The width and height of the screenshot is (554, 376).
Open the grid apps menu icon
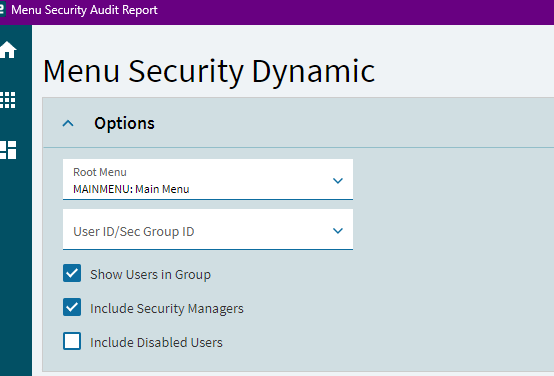[8, 100]
